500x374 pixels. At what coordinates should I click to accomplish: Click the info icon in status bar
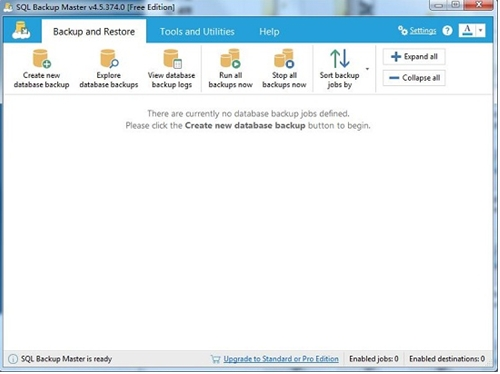pyautogui.click(x=13, y=359)
